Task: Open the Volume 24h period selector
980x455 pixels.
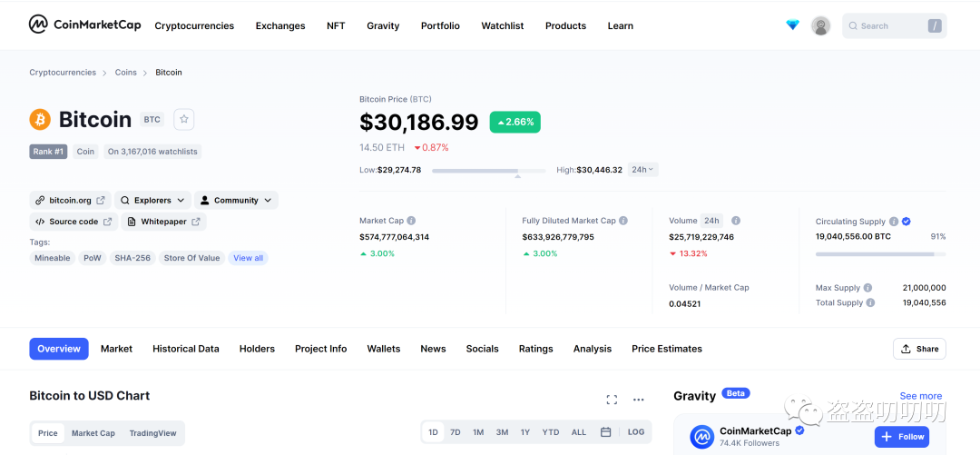Action: coord(711,221)
